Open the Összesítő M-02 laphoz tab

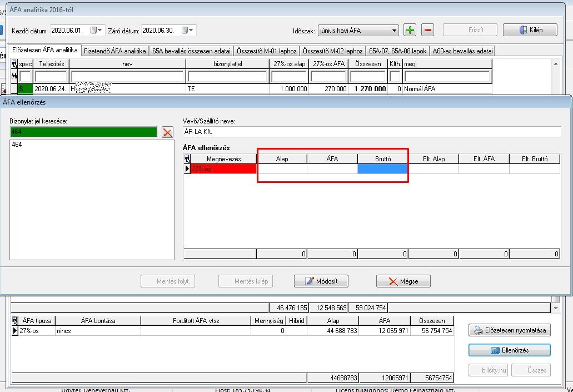(x=332, y=51)
